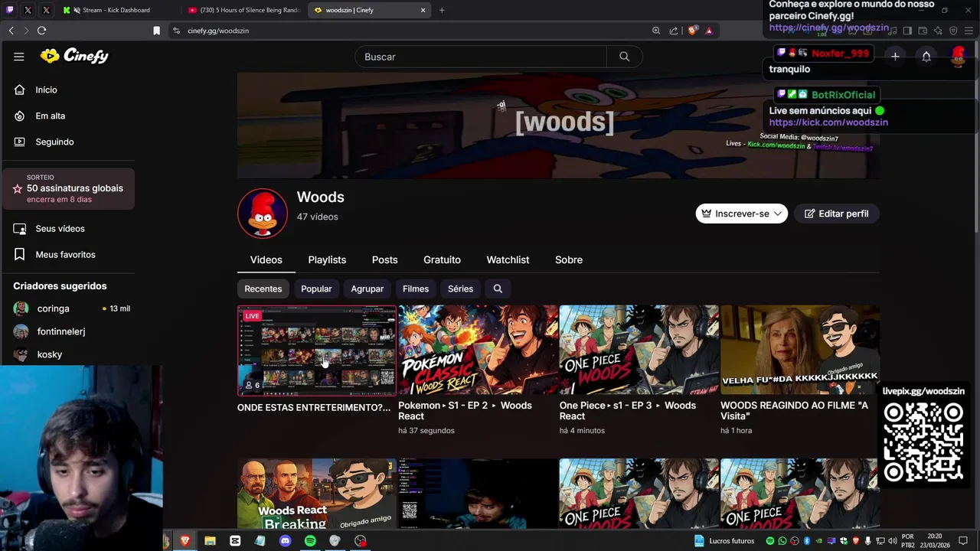
Task: Open Brave in the taskbar
Action: [185, 541]
